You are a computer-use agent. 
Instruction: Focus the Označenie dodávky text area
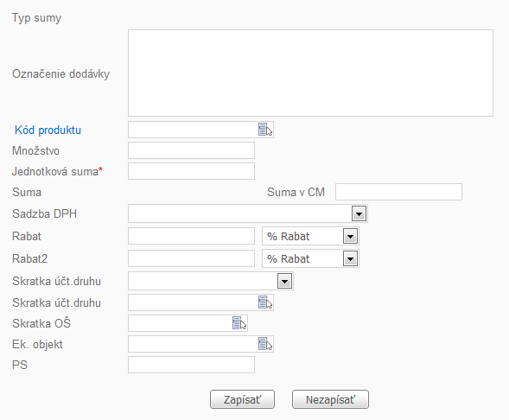coord(310,73)
